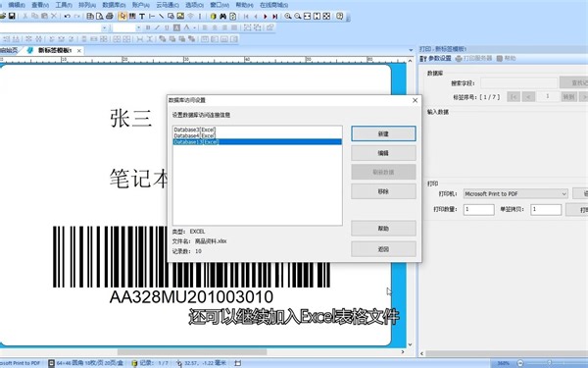Click the 记录: 1/7 status bar entry
588x368 pixels.
[150, 363]
